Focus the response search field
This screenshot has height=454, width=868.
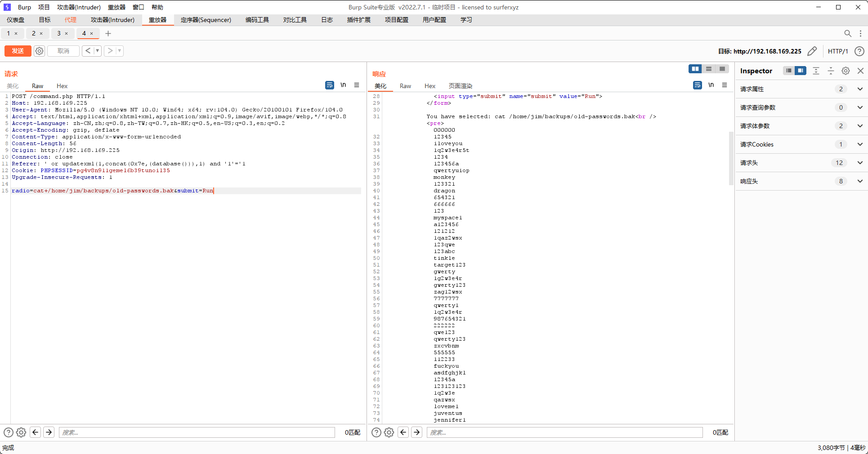[565, 432]
